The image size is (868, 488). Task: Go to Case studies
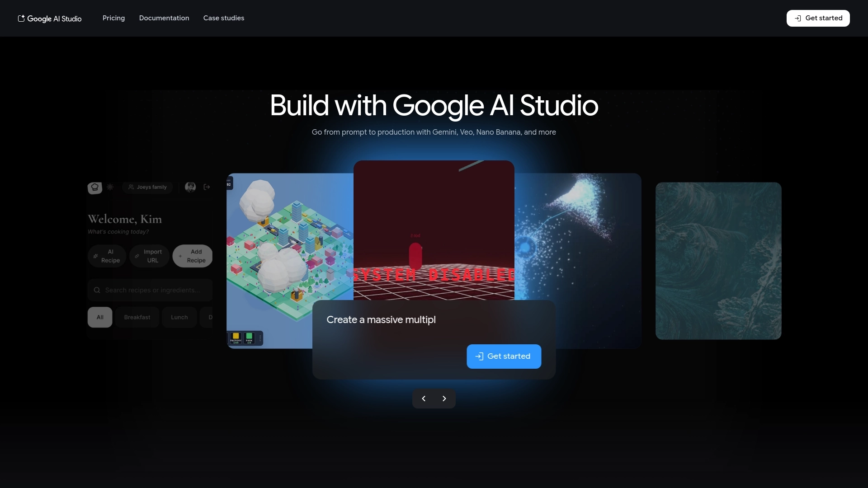click(x=224, y=18)
